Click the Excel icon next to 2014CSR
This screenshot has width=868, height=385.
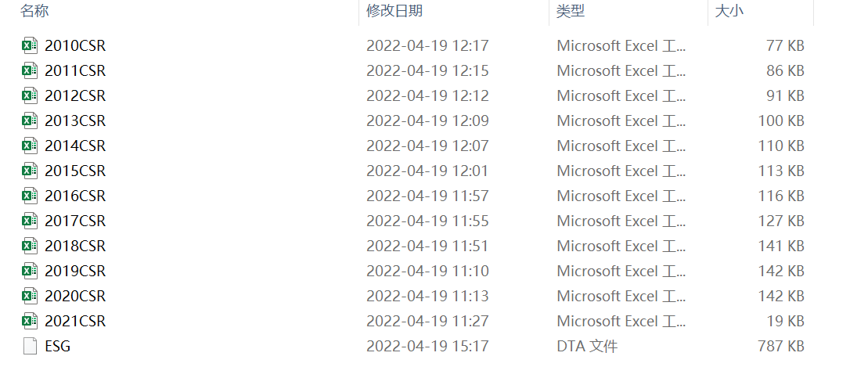click(x=30, y=146)
